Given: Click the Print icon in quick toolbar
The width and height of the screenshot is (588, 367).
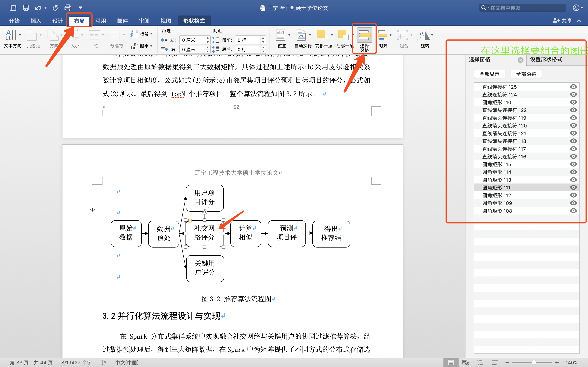Looking at the screenshot, I should pyautogui.click(x=68, y=8).
